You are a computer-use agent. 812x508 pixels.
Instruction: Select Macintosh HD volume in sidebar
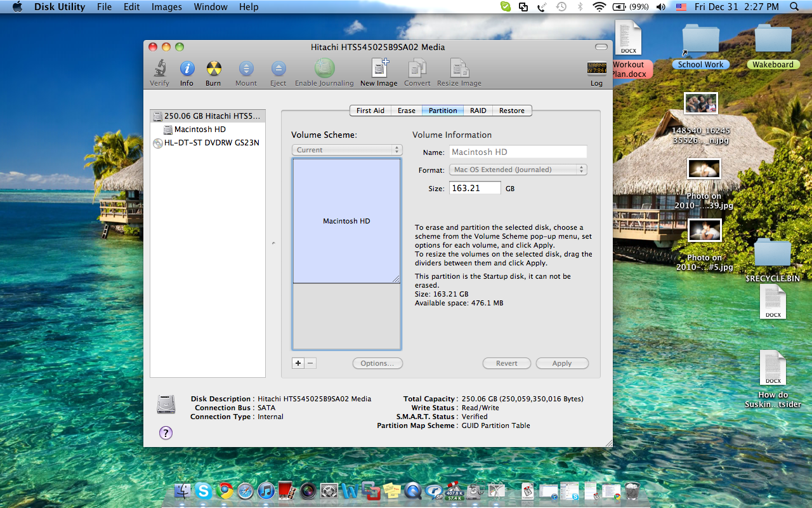[x=207, y=130]
